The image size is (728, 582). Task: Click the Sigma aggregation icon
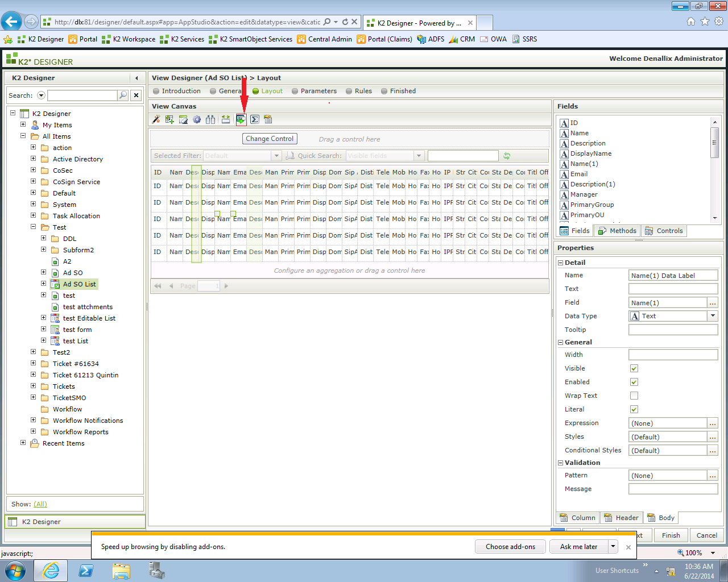(x=255, y=119)
